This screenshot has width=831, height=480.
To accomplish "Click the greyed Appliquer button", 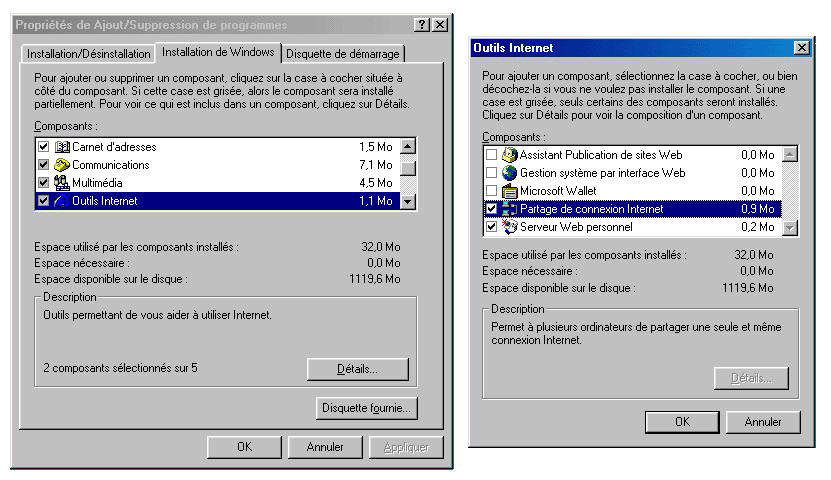I will [406, 447].
